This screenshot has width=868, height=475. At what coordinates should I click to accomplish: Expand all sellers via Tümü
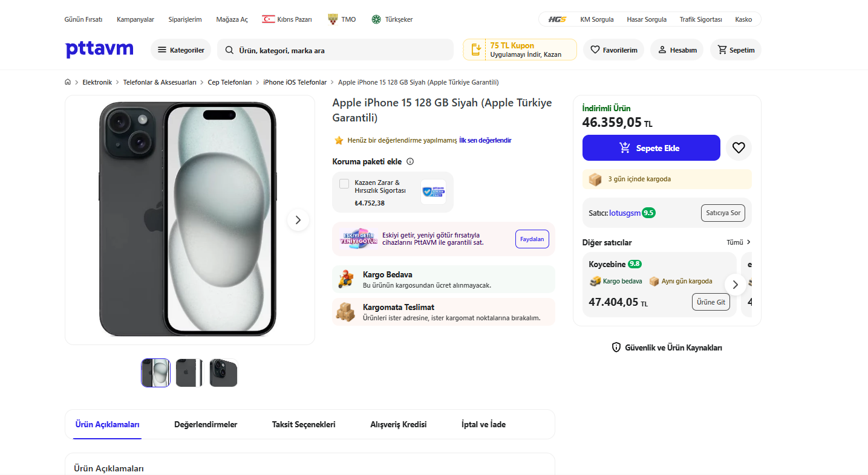coord(739,242)
